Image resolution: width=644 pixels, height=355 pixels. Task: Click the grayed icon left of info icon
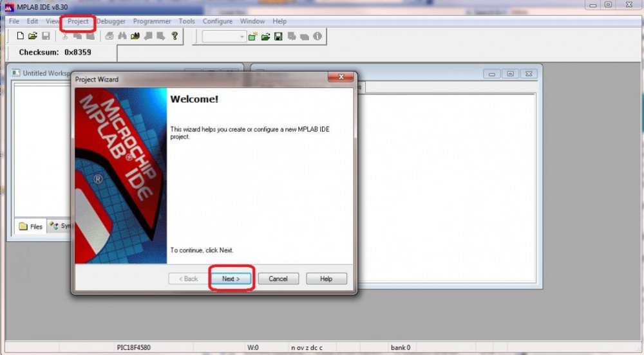point(305,37)
